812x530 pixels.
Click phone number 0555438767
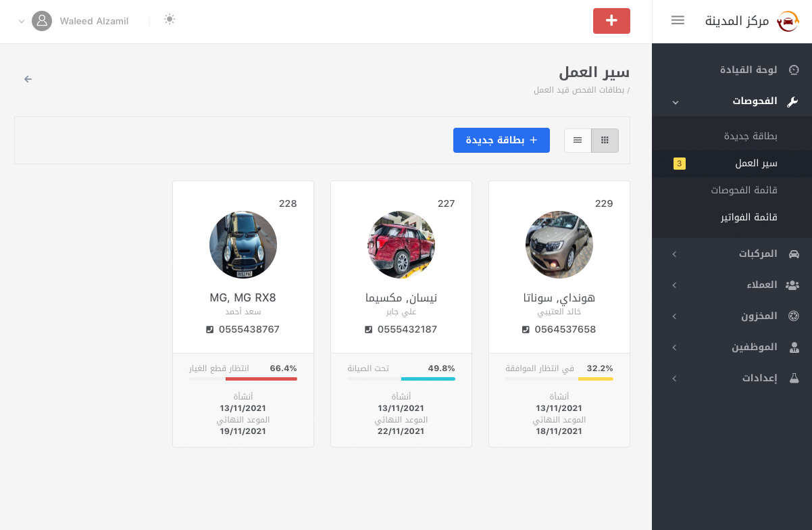[x=249, y=329]
